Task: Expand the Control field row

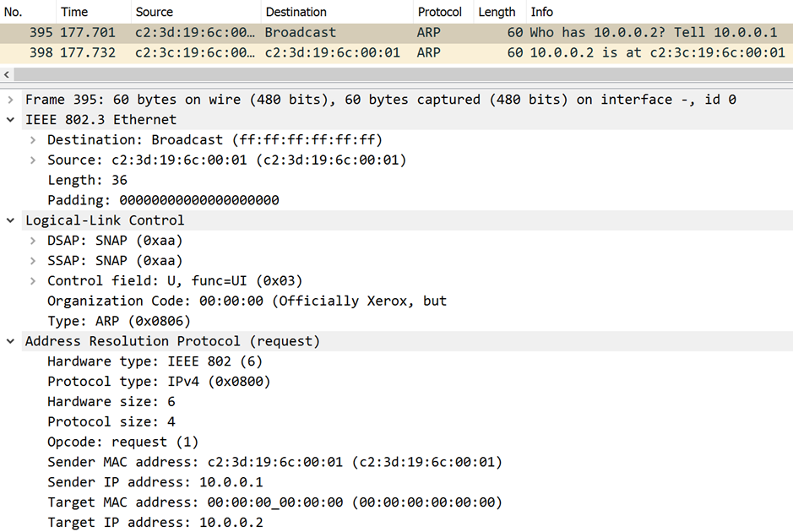Action: point(33,281)
